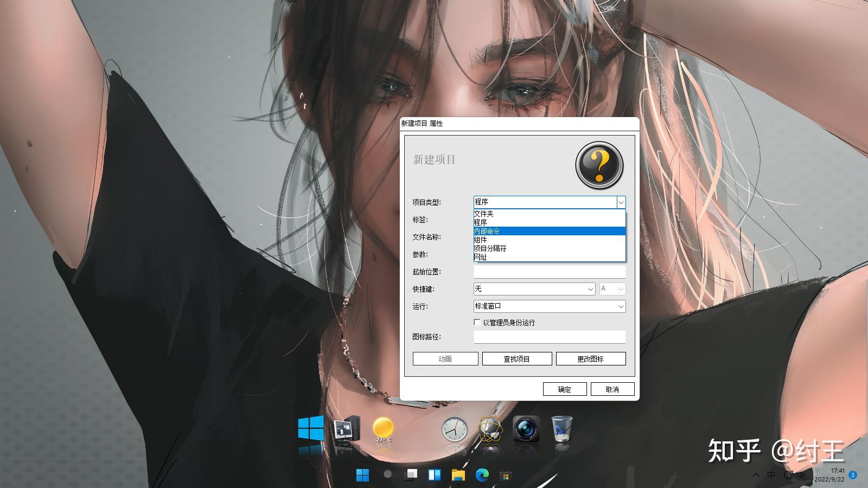Open the Windows logo dock icon
Screen dimensions: 868x488
311,428
